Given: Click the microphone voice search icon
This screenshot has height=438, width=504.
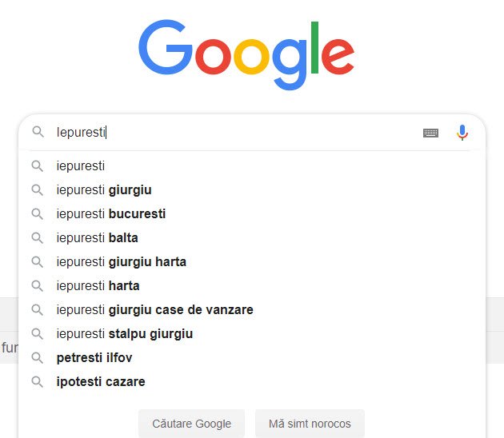Looking at the screenshot, I should click(x=462, y=133).
